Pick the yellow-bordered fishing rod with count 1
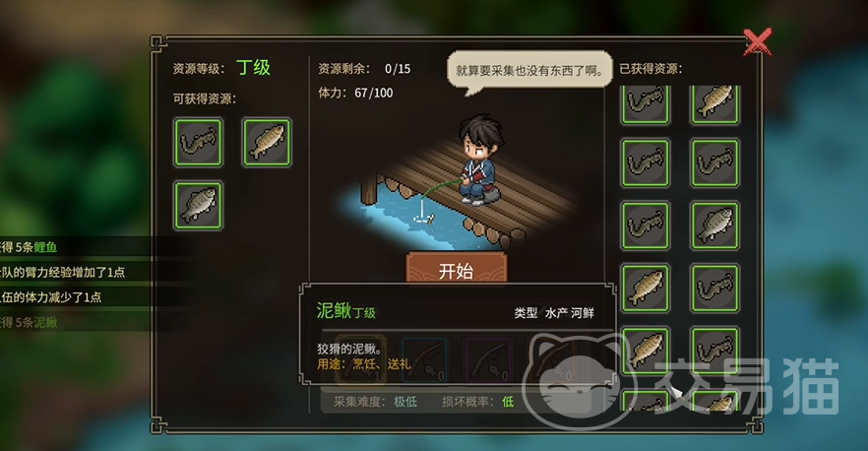Image resolution: width=868 pixels, height=451 pixels. click(x=360, y=359)
